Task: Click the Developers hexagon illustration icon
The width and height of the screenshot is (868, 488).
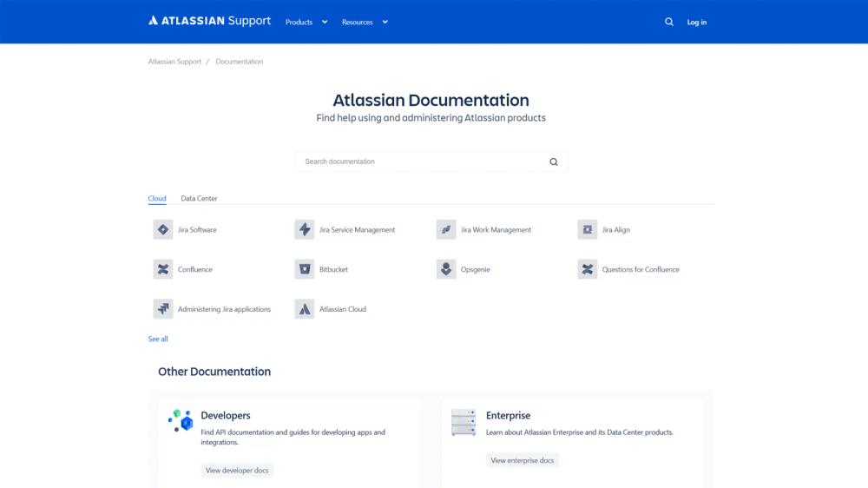Action: pos(181,421)
